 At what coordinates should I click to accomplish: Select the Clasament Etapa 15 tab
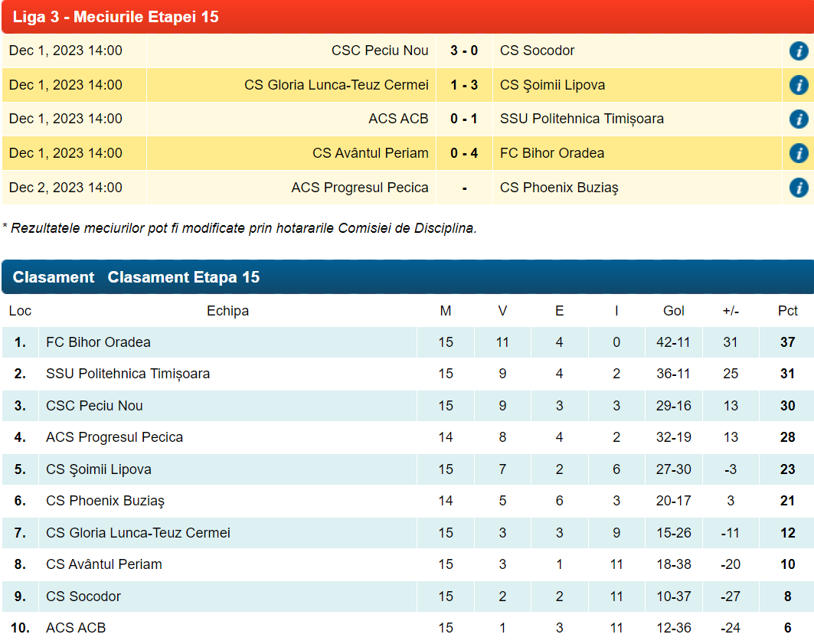point(184,277)
